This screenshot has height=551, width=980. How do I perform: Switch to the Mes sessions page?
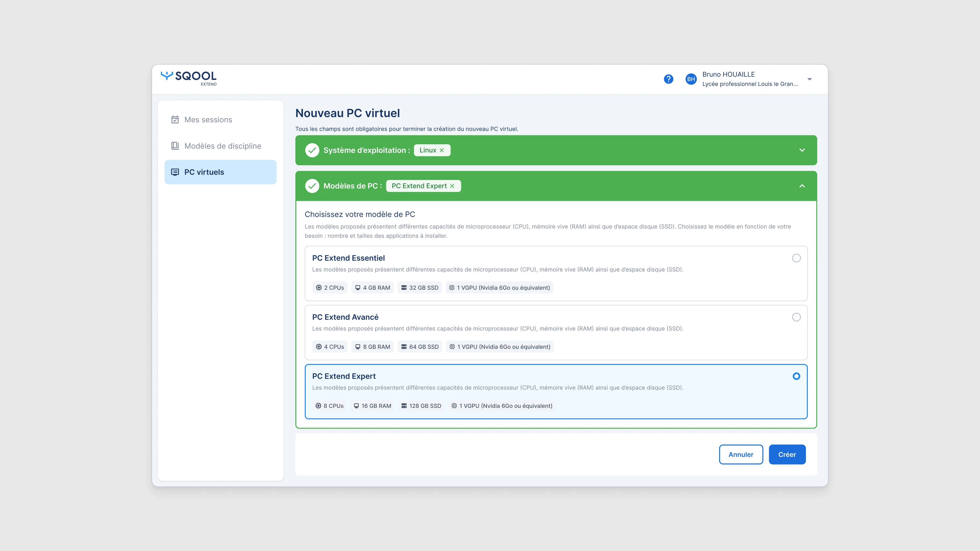coord(208,119)
